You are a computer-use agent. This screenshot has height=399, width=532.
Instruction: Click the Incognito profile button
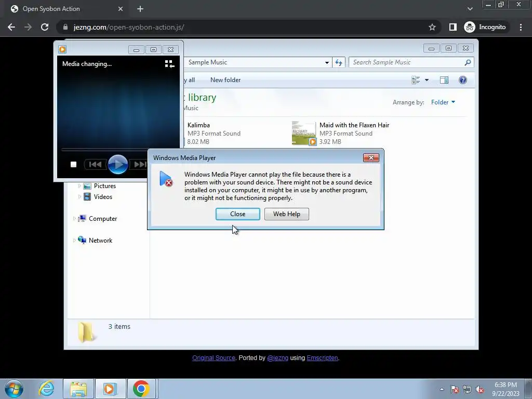(485, 27)
